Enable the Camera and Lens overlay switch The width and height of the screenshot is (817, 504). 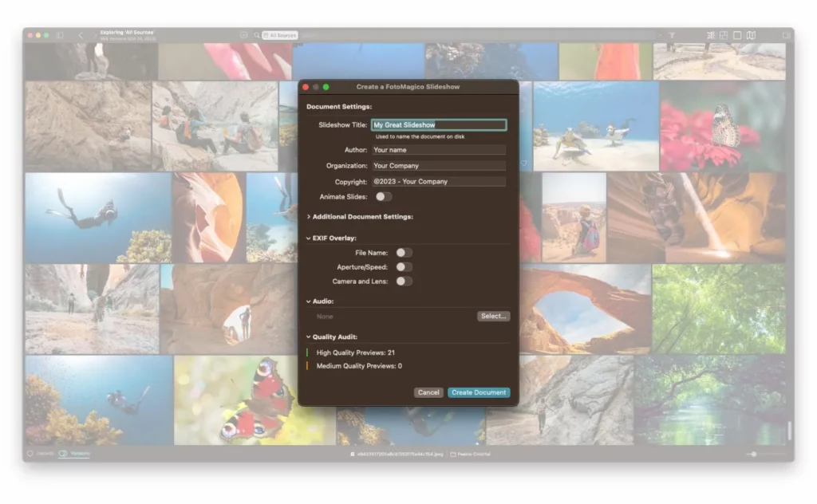click(404, 282)
